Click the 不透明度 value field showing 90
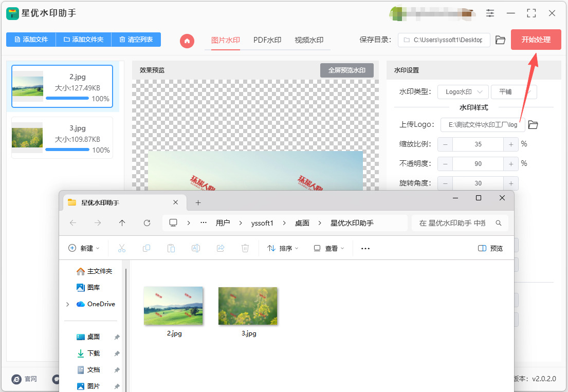Image resolution: width=568 pixels, height=392 pixels. pyautogui.click(x=478, y=164)
